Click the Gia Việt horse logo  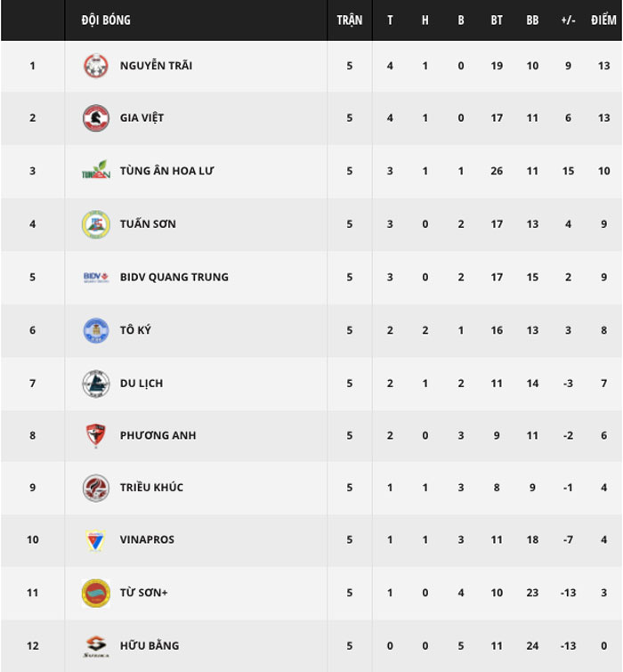[x=95, y=117]
